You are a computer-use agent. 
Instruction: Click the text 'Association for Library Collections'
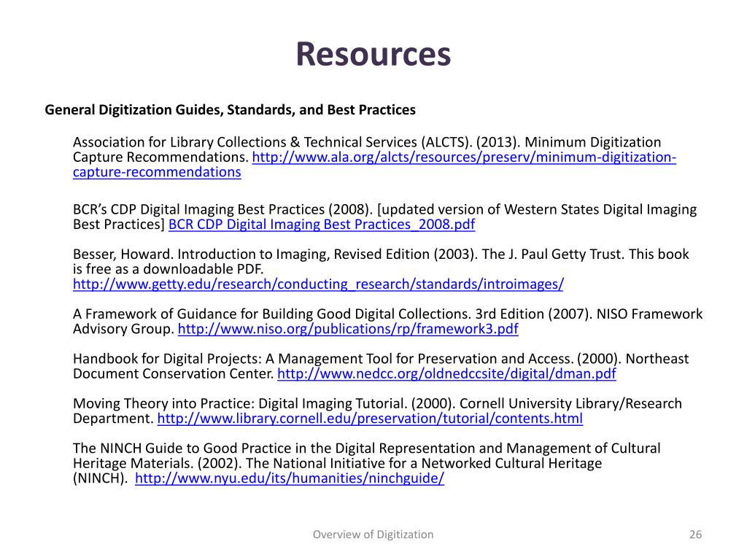[179, 142]
